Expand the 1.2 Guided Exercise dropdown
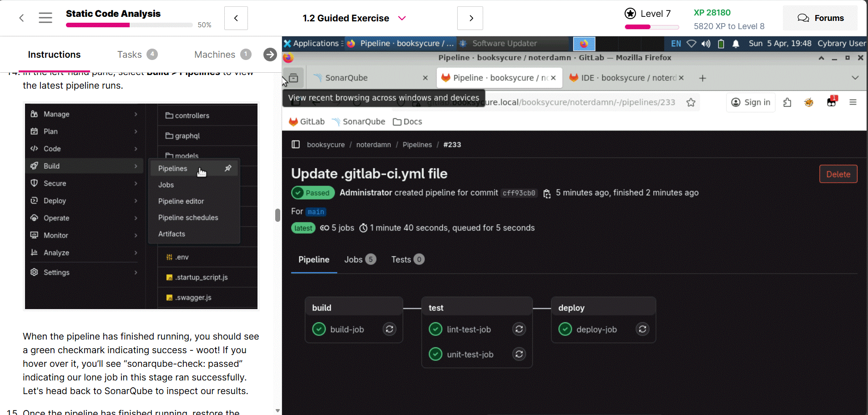This screenshot has width=868, height=415. (x=402, y=18)
